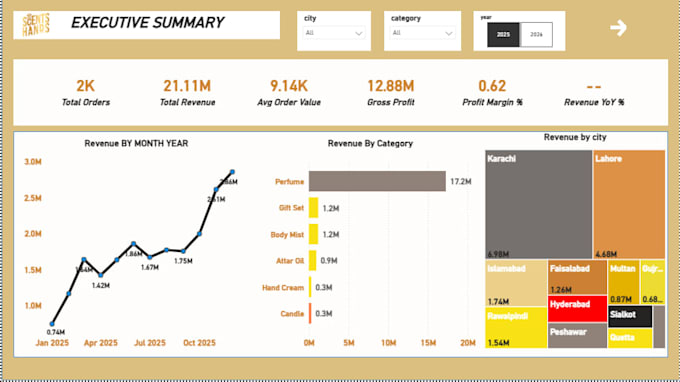Click the 1.42M data point on line chart
This screenshot has height=382, width=680.
101,275
